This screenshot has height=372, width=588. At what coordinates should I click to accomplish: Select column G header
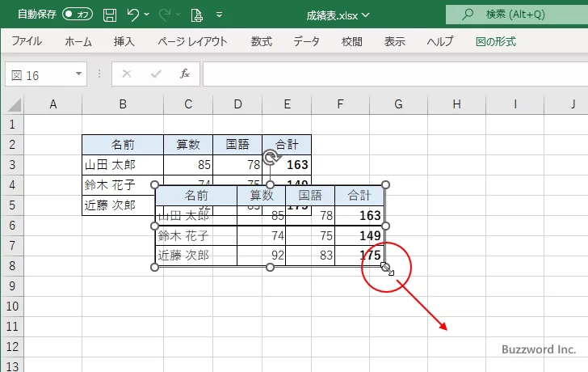click(x=399, y=104)
